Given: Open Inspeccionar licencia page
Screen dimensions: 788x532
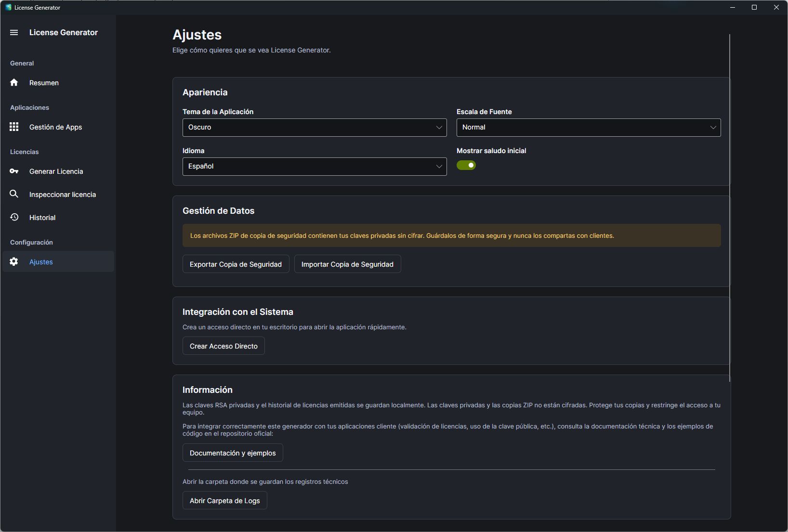Looking at the screenshot, I should pos(58,195).
